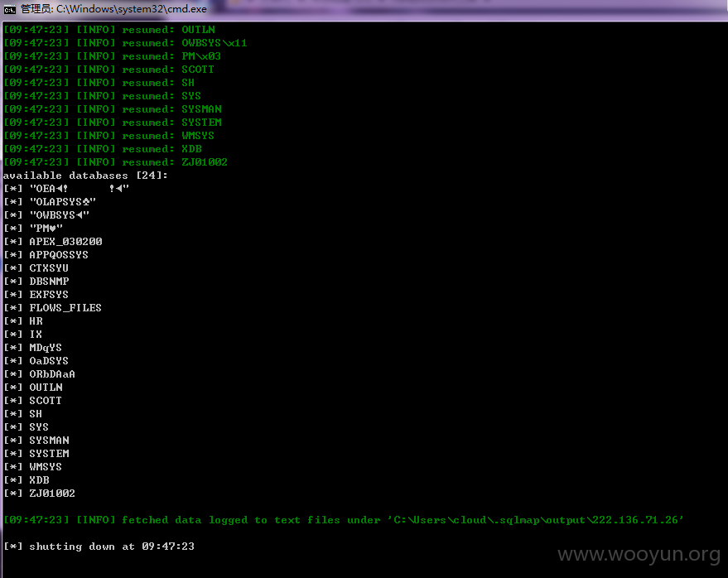Click the SH entry in database list
Image resolution: width=728 pixels, height=578 pixels.
[22, 414]
